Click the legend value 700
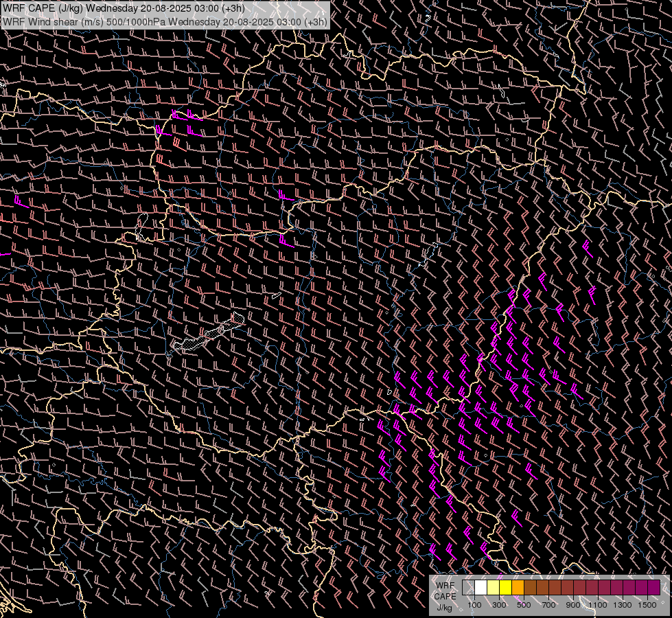Image resolution: width=672 pixels, height=618 pixels. (548, 605)
